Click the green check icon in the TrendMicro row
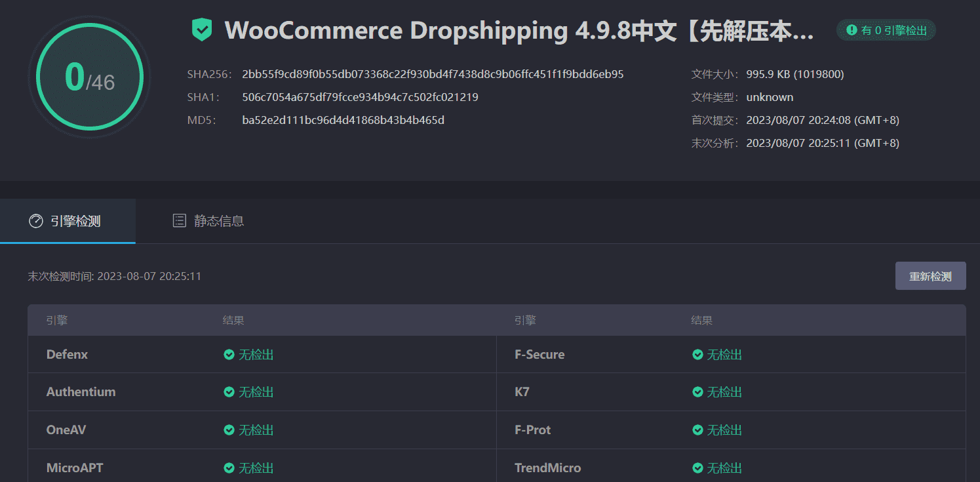The image size is (980, 482). tap(697, 468)
